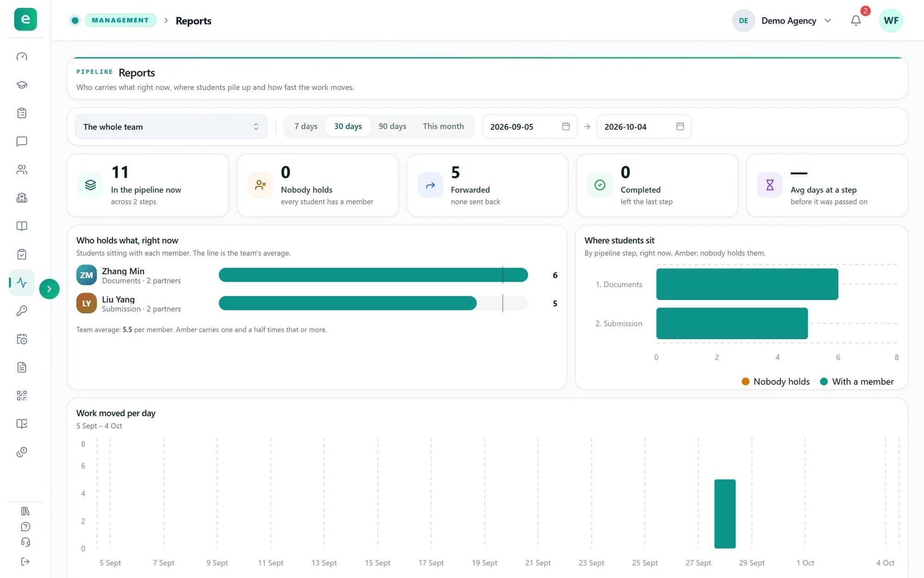Image resolution: width=924 pixels, height=578 pixels.
Task: Open the library books icon near bottom
Action: [25, 511]
